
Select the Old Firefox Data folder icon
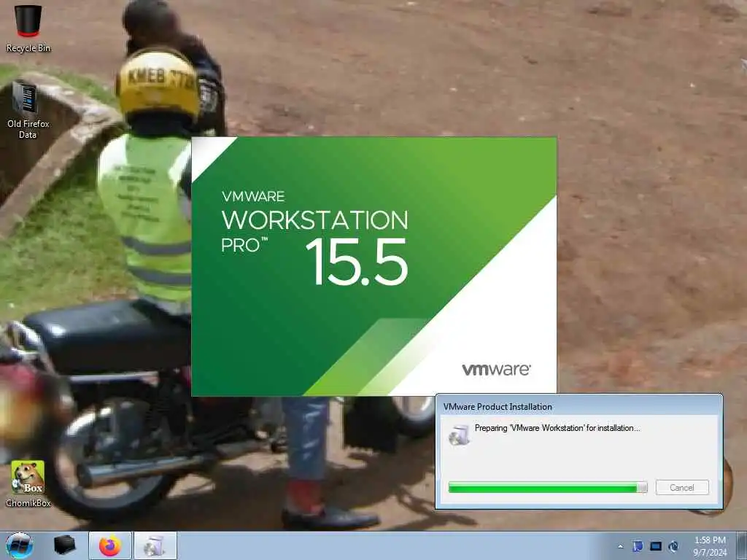tap(28, 111)
